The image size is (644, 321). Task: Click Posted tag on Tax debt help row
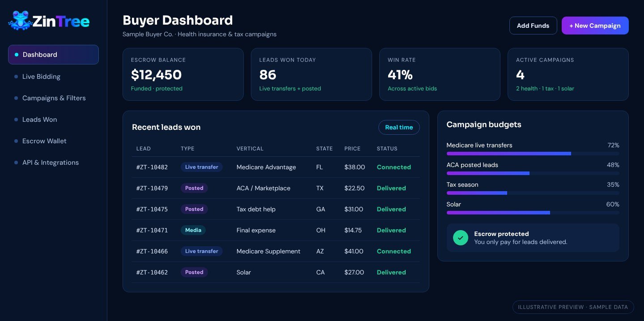pyautogui.click(x=194, y=209)
